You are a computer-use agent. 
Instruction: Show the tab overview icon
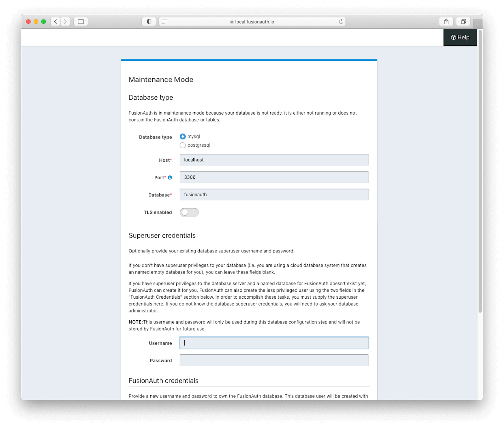click(x=463, y=21)
